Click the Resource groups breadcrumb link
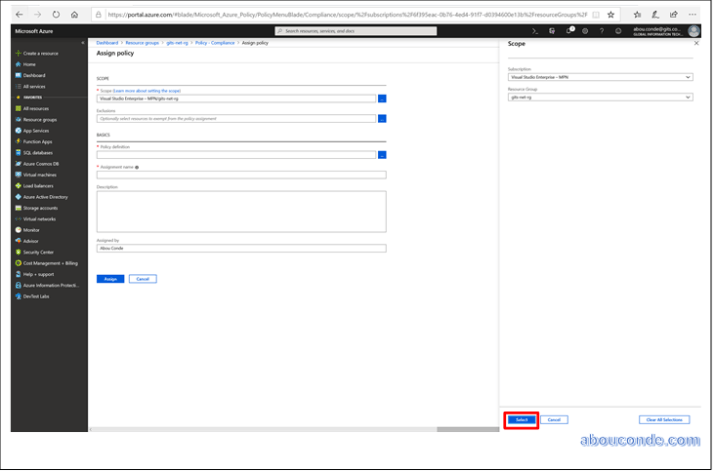This screenshot has height=471, width=714. (143, 44)
